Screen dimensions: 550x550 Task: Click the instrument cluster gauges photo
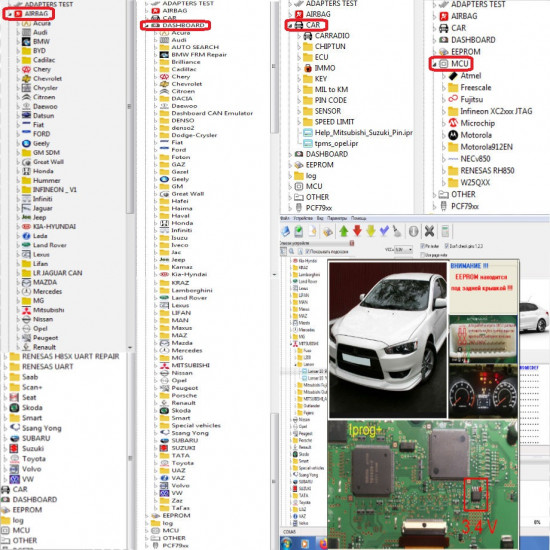[x=483, y=391]
